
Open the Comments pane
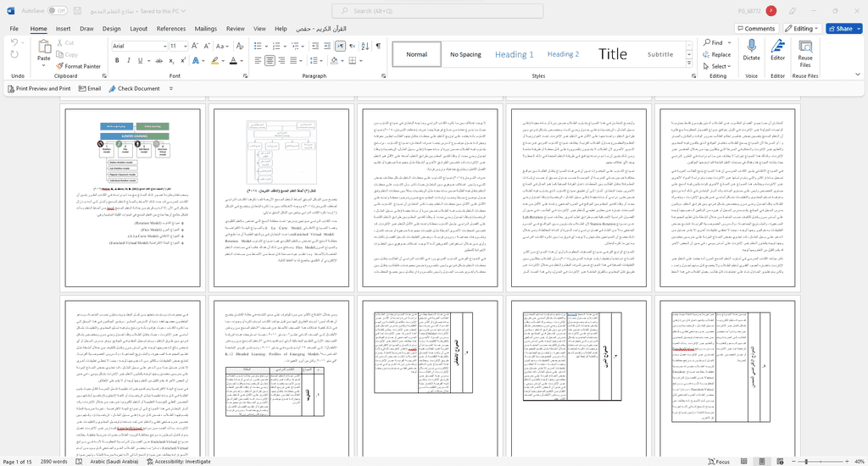point(755,29)
